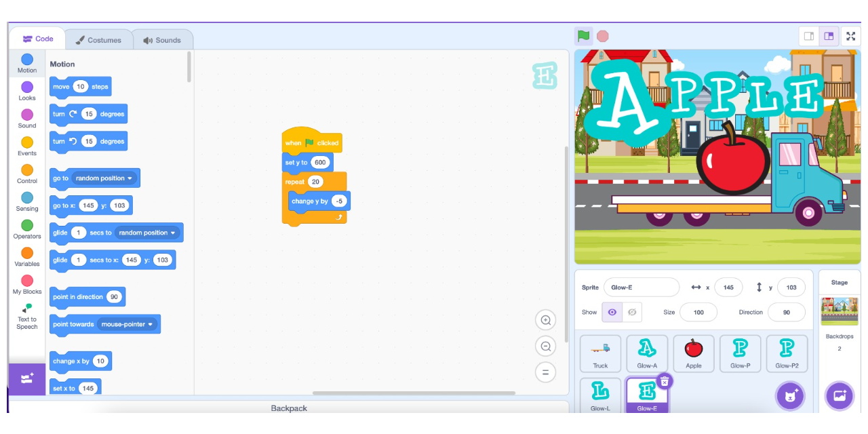This screenshot has width=868, height=434.
Task: Zoom in on the code workspace
Action: point(545,319)
